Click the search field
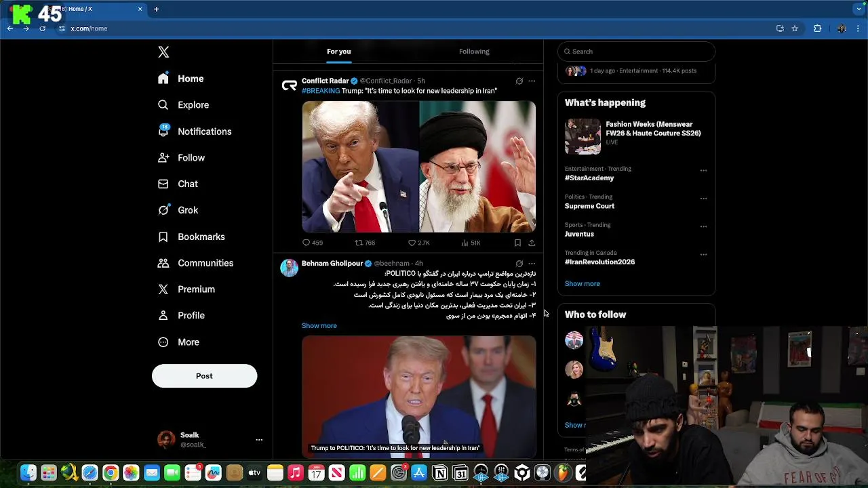Viewport: 868px width, 488px height. click(636, 52)
